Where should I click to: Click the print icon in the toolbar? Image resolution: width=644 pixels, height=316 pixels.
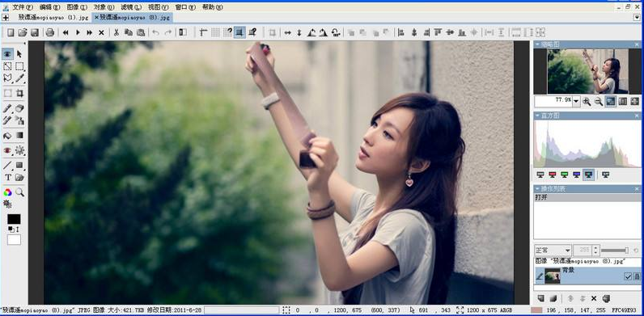coord(49,32)
